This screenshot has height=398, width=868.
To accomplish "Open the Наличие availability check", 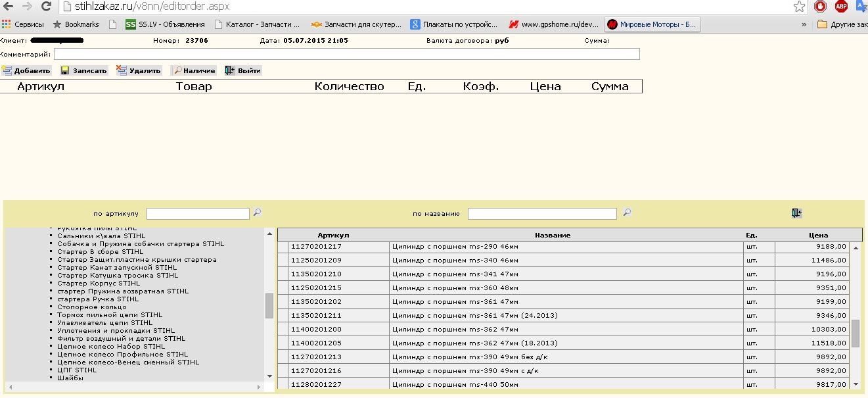I will click(194, 70).
